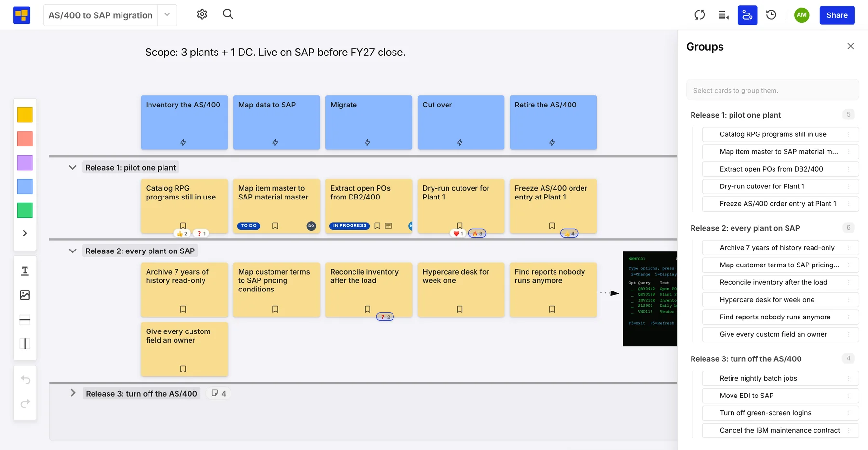Click the Select cards to group field

[773, 90]
